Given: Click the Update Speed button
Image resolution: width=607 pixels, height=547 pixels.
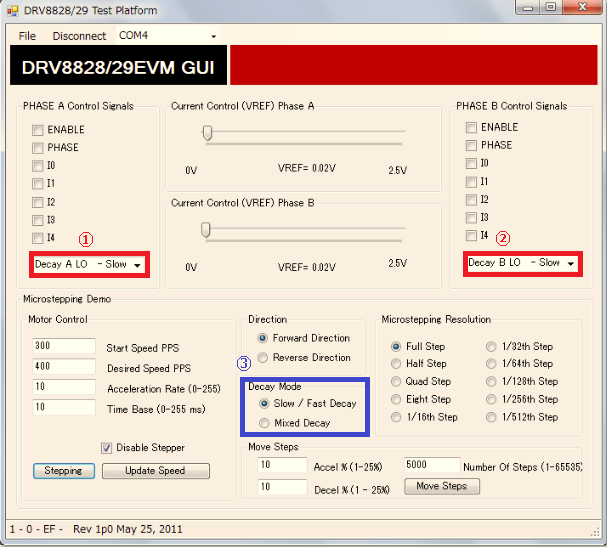Looking at the screenshot, I should (156, 471).
